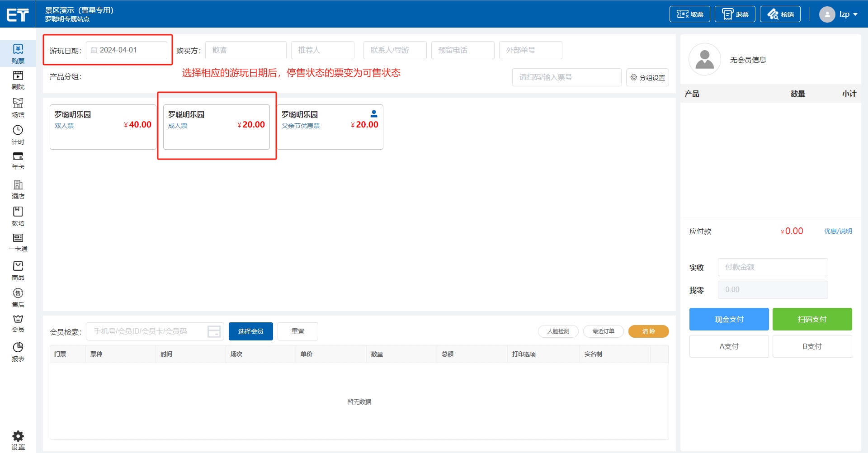Click the 取票 button in header

click(x=689, y=14)
